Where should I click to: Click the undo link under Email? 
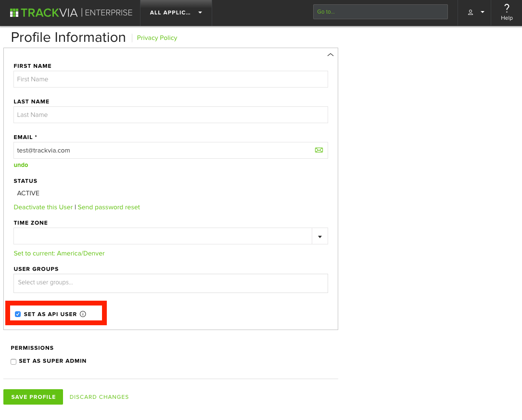coord(21,165)
